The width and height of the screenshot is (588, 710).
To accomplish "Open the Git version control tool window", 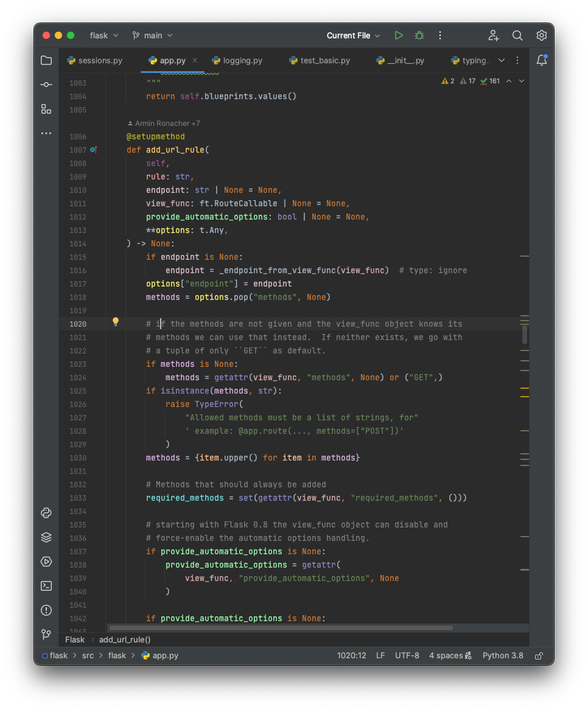I will [x=46, y=635].
